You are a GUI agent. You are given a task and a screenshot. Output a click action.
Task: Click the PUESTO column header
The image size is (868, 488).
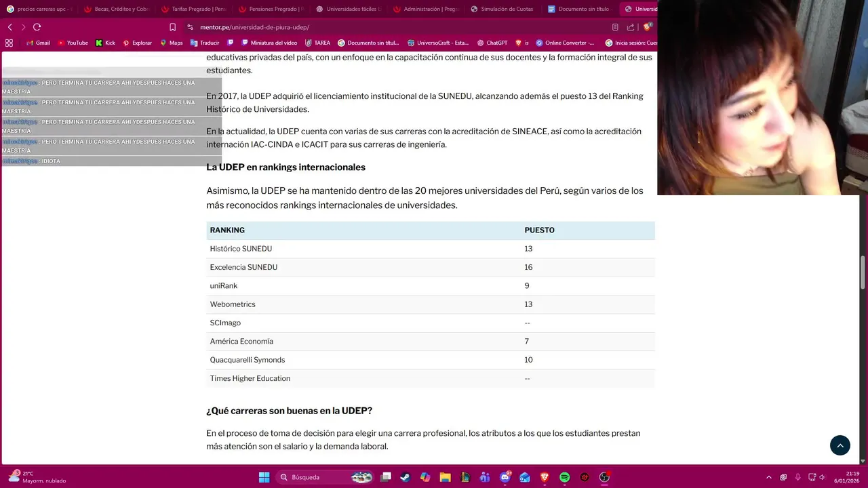[x=539, y=230]
